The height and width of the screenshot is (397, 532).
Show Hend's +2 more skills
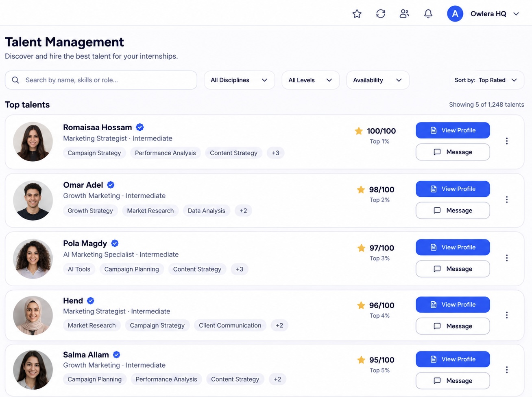279,325
